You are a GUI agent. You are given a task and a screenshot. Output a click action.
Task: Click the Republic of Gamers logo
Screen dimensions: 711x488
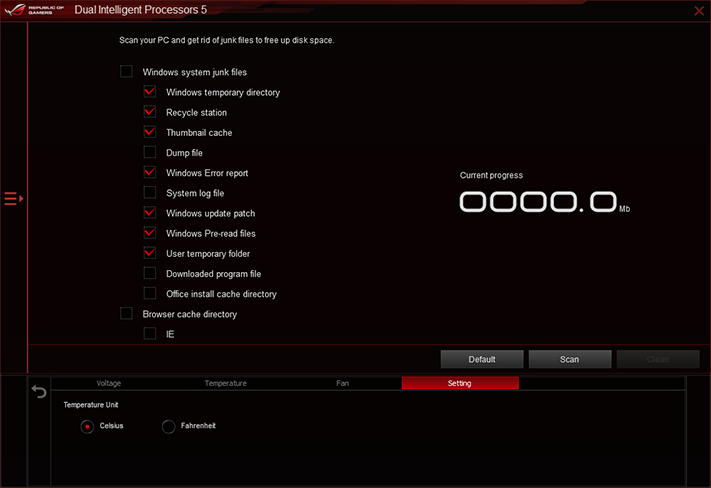[x=34, y=10]
